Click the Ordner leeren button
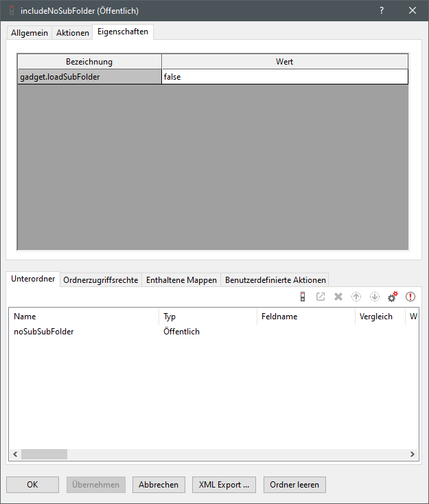 click(294, 484)
